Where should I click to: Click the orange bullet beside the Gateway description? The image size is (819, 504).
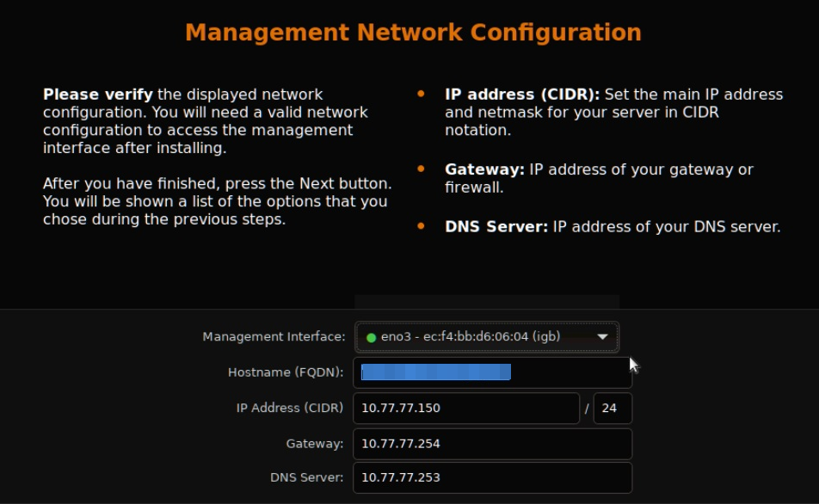pyautogui.click(x=421, y=169)
